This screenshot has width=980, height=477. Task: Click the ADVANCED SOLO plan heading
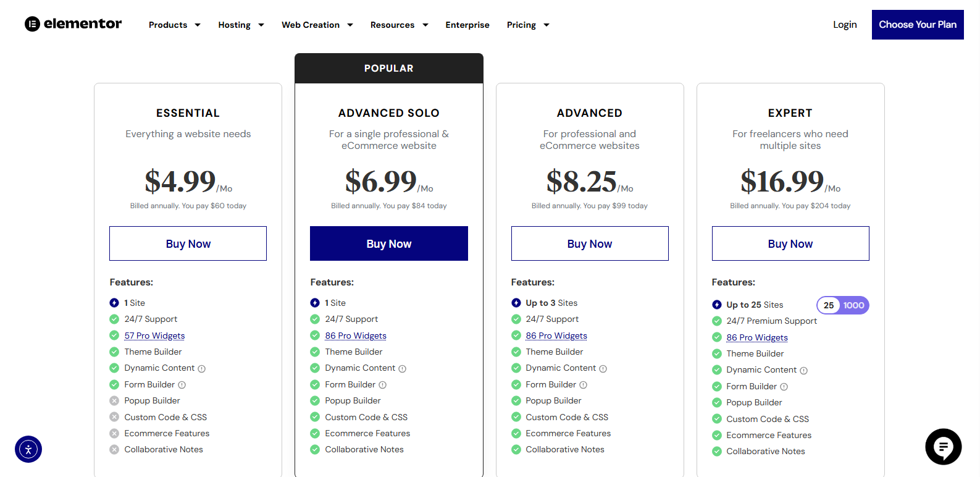(x=389, y=113)
